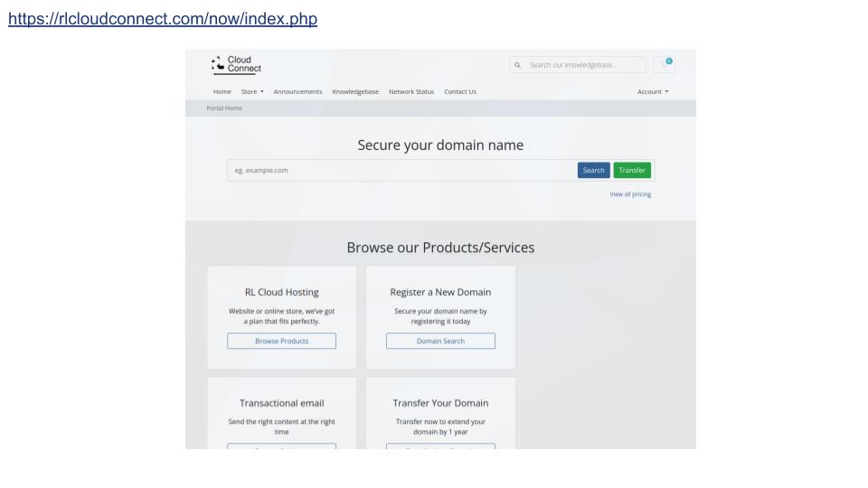The width and height of the screenshot is (868, 488).
Task: Open the rlcloudconnect.com URL link
Action: pyautogui.click(x=163, y=19)
